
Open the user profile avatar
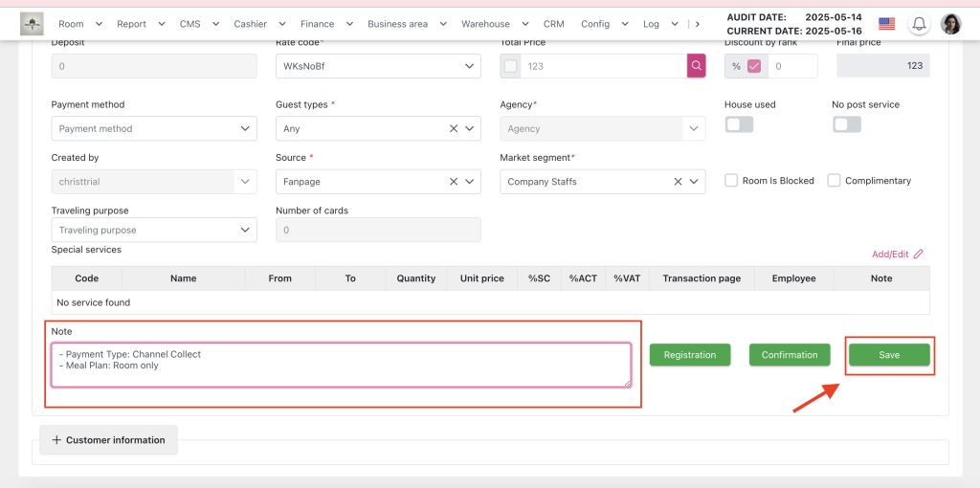[x=950, y=24]
